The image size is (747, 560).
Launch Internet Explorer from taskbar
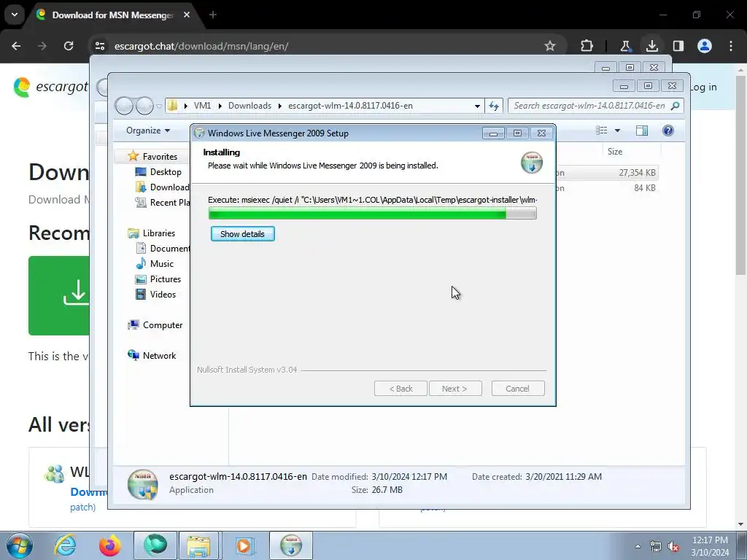click(65, 545)
